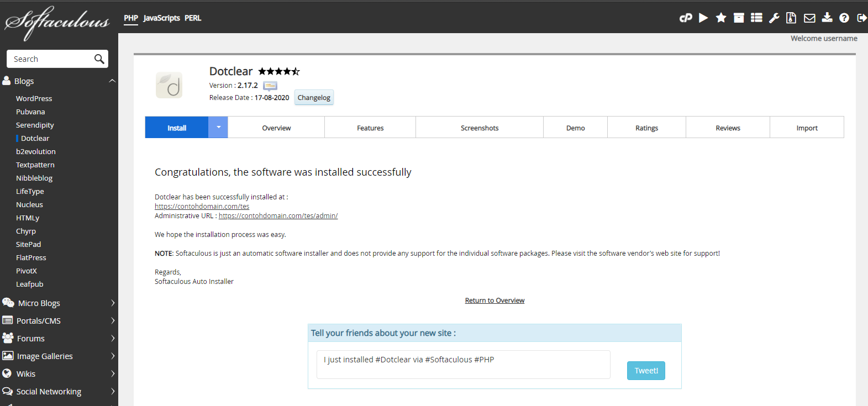Screen dimensions: 868x406
Task: Switch to the Screenshots tab
Action: coord(479,128)
